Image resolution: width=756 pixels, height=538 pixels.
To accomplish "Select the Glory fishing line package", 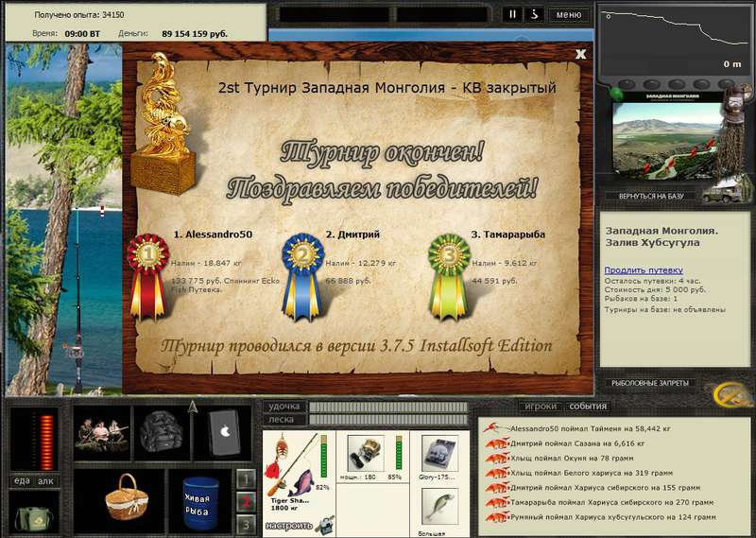I will 439,453.
